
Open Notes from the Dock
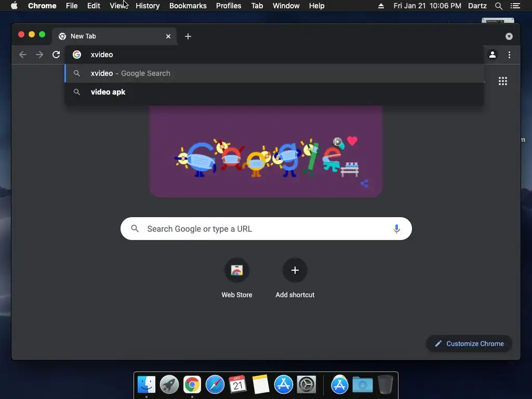point(261,385)
